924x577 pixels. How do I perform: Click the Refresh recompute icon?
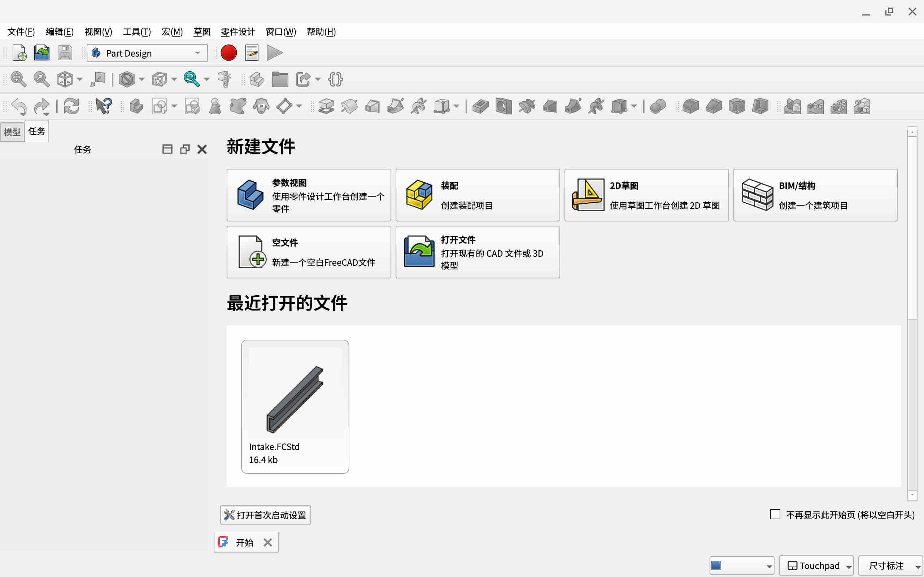pos(71,106)
